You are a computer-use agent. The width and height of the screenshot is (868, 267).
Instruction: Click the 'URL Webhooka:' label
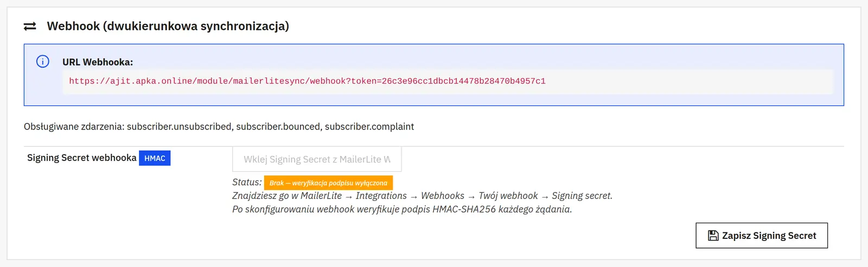pyautogui.click(x=98, y=62)
